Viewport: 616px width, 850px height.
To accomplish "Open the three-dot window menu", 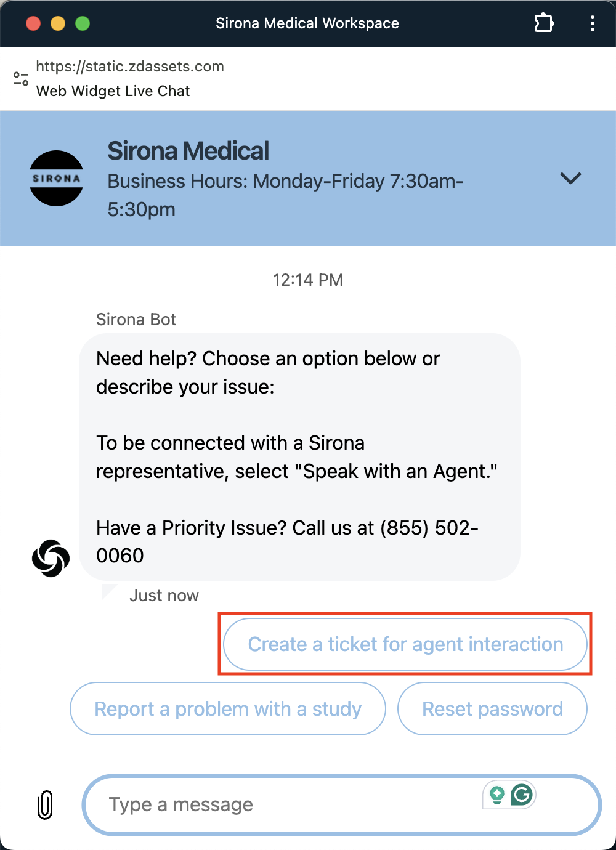I will 592,23.
